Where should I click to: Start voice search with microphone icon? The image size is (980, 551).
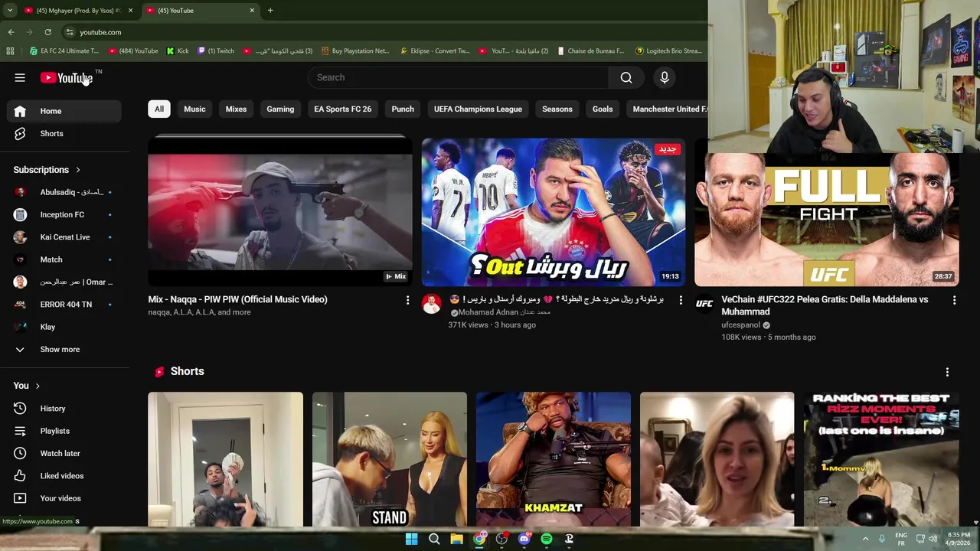coord(665,77)
